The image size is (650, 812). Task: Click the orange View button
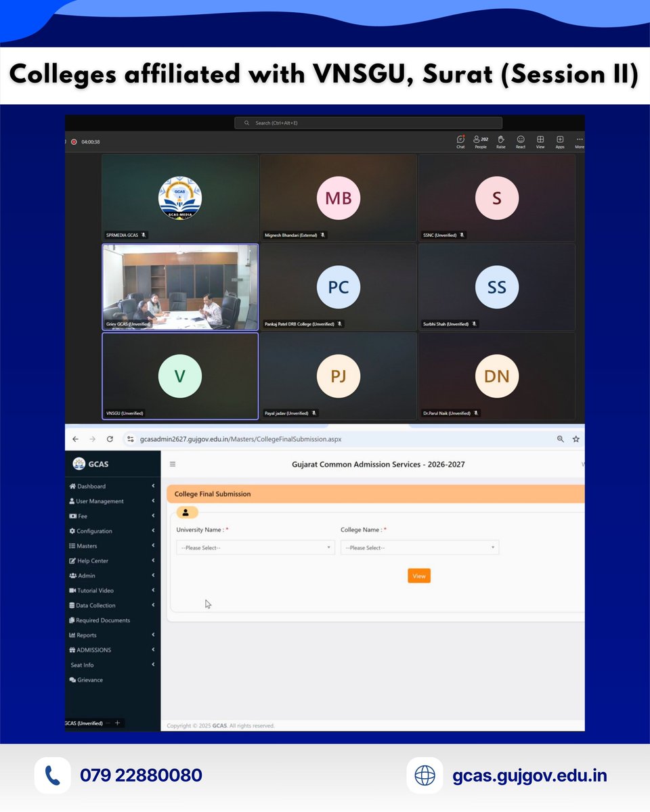419,576
